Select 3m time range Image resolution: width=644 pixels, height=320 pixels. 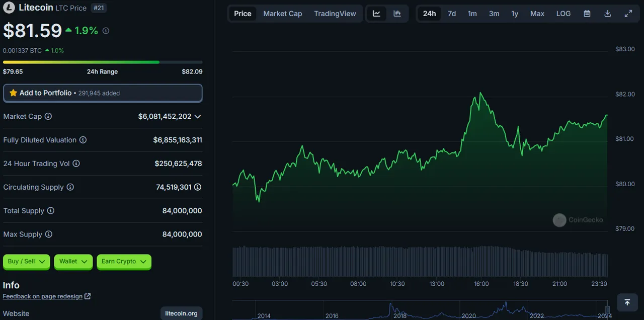click(x=494, y=14)
